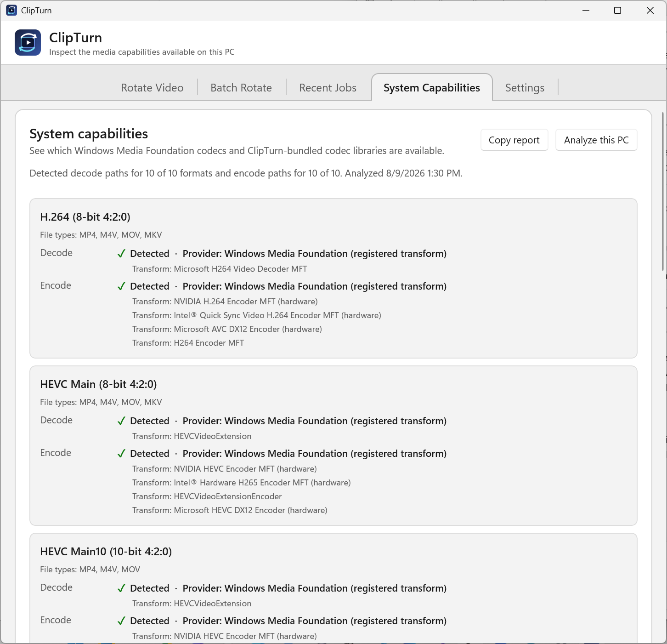
Task: Select the System Capabilities tab
Action: pyautogui.click(x=432, y=87)
